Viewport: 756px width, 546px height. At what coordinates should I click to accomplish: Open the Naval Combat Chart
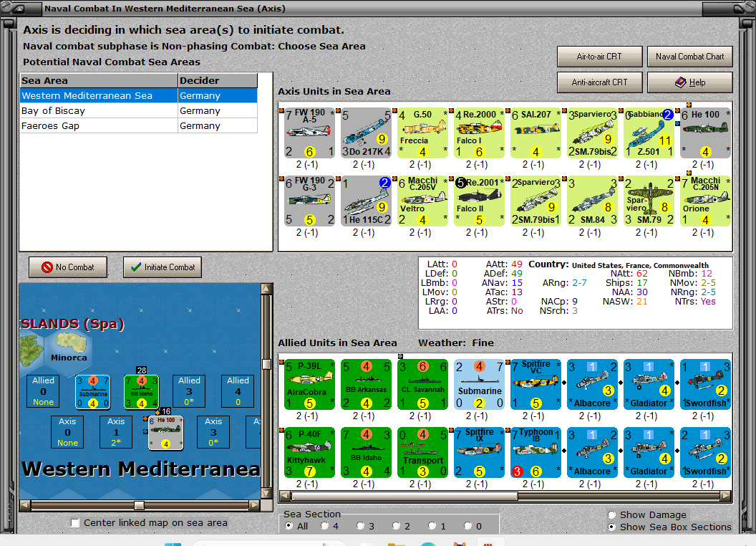click(x=689, y=56)
